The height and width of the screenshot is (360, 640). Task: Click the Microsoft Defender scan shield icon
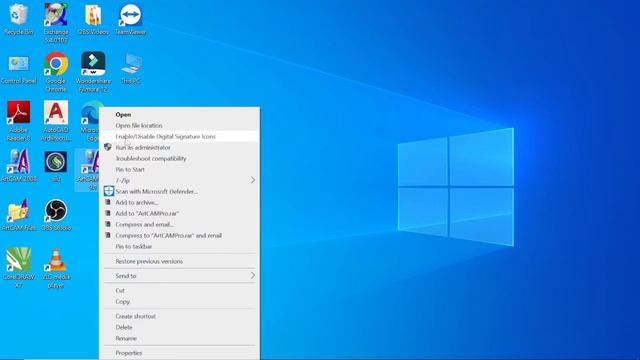coord(109,191)
